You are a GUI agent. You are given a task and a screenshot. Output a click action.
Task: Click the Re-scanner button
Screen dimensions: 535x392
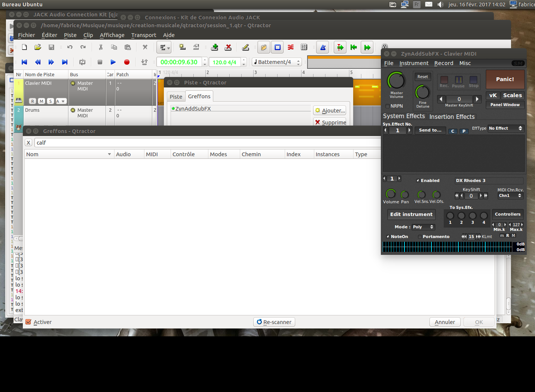(274, 322)
